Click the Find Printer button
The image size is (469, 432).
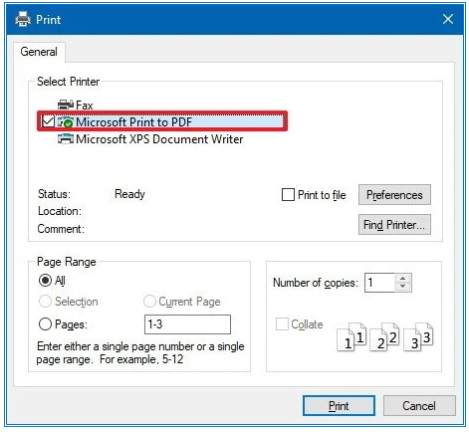tap(394, 225)
